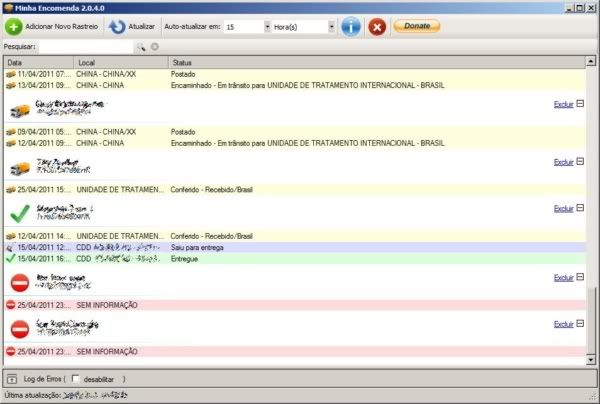Click small green check icon on Entregue row
The height and width of the screenshot is (404, 600).
click(x=11, y=259)
